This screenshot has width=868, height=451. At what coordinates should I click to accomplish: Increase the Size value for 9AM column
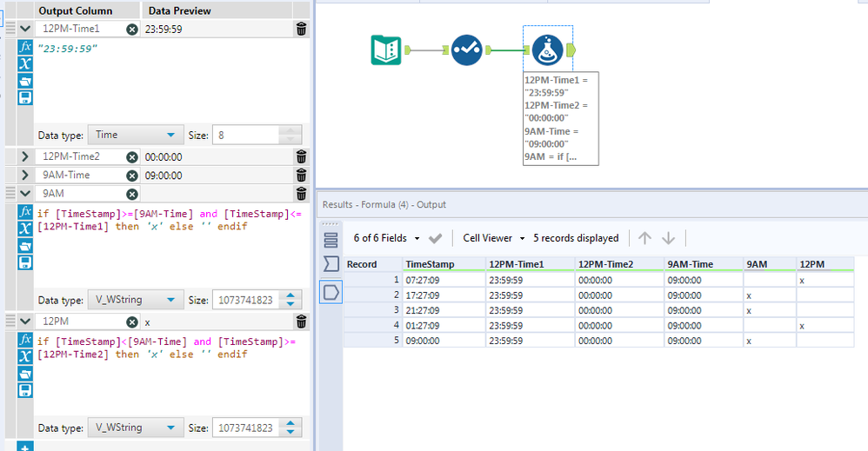tap(292, 296)
